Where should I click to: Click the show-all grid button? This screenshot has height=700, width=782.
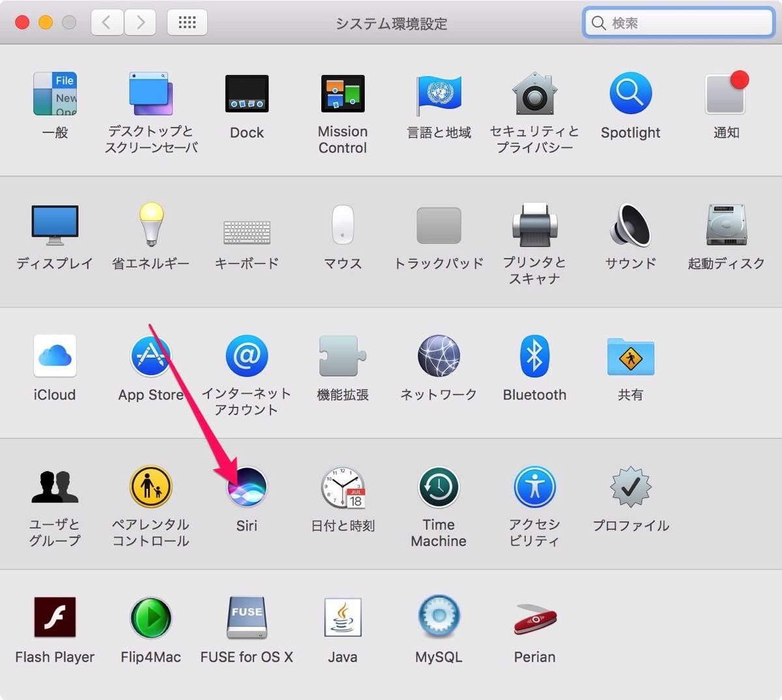click(187, 23)
